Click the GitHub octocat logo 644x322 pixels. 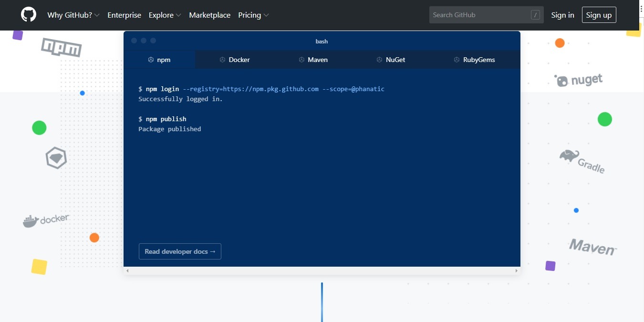pos(28,15)
